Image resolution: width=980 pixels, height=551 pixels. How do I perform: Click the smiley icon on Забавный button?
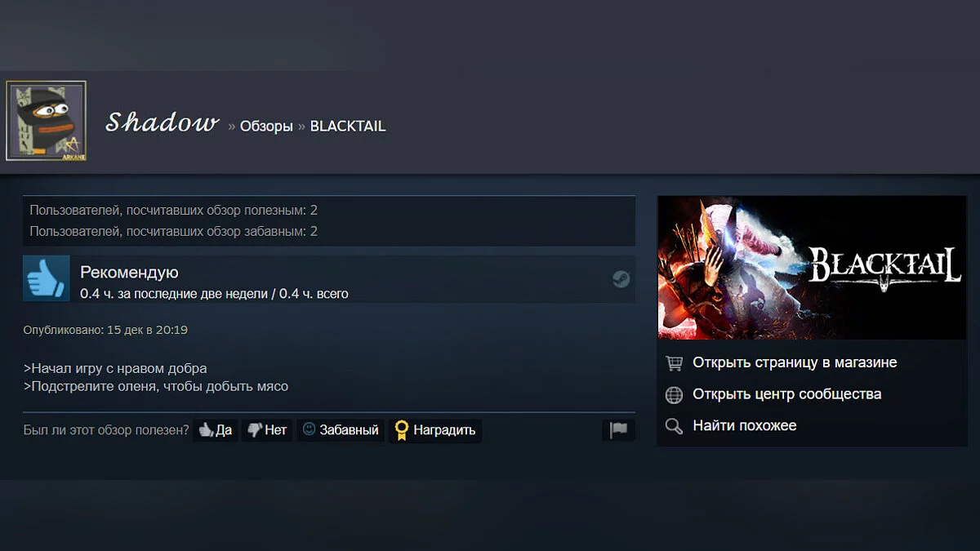(x=309, y=429)
